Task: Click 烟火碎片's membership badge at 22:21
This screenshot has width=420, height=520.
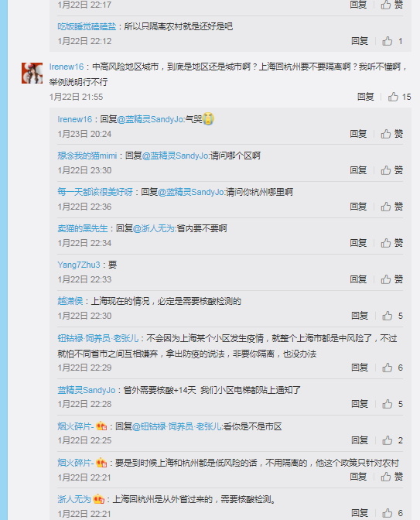Action: click(x=101, y=462)
